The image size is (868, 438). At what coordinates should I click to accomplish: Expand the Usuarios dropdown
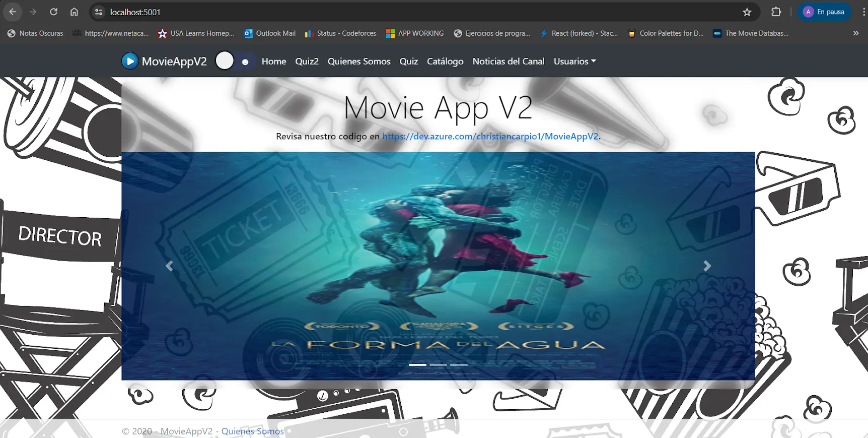coord(575,61)
